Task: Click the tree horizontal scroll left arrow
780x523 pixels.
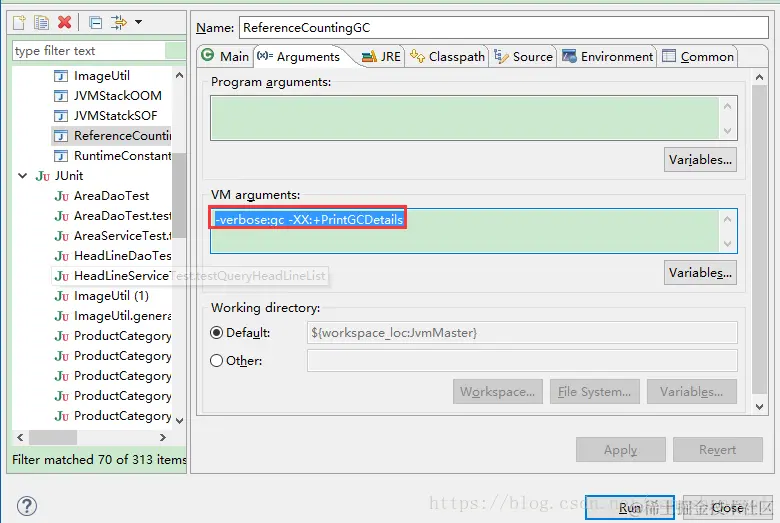Action: click(20, 437)
